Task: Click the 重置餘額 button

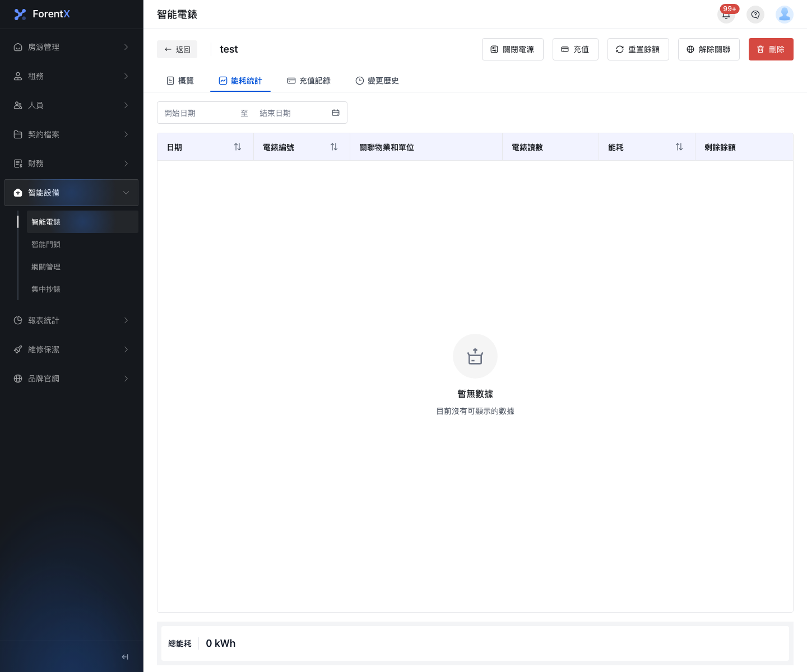Action: tap(638, 49)
